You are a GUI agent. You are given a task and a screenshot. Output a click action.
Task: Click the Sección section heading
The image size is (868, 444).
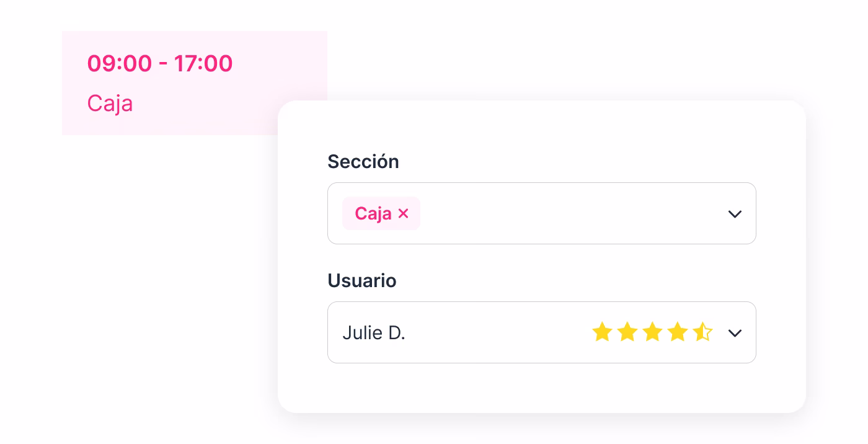click(363, 161)
